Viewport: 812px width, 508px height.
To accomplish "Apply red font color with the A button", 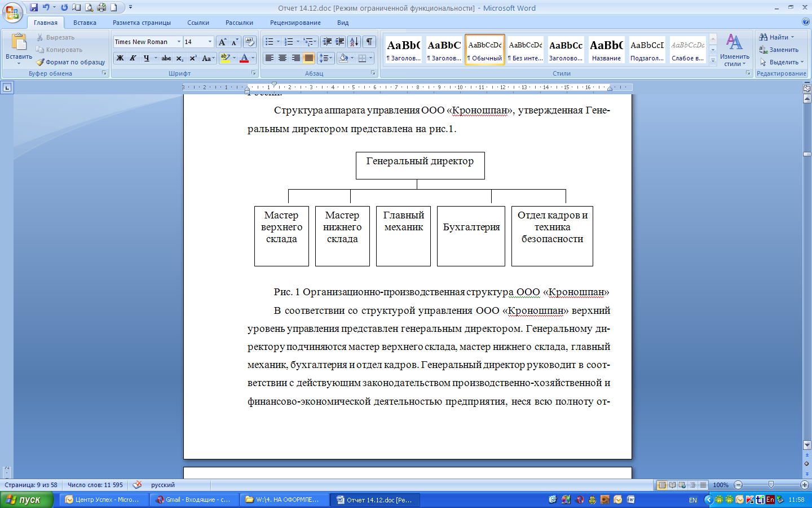I will pos(244,58).
